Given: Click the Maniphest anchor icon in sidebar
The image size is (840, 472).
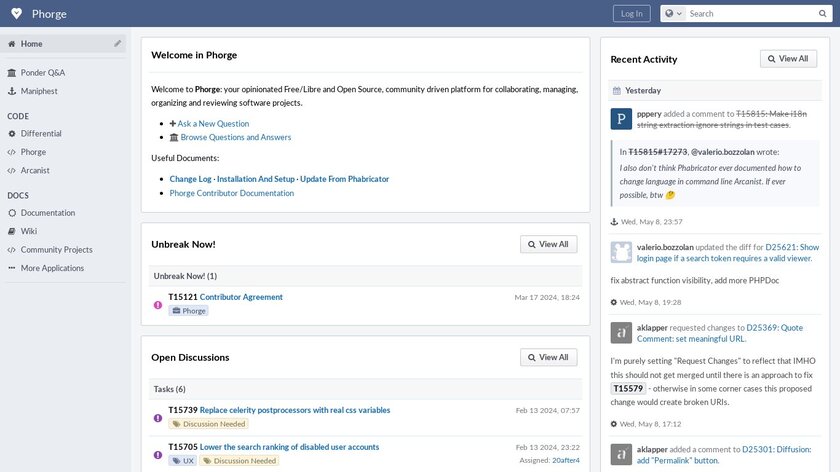Looking at the screenshot, I should [x=12, y=91].
